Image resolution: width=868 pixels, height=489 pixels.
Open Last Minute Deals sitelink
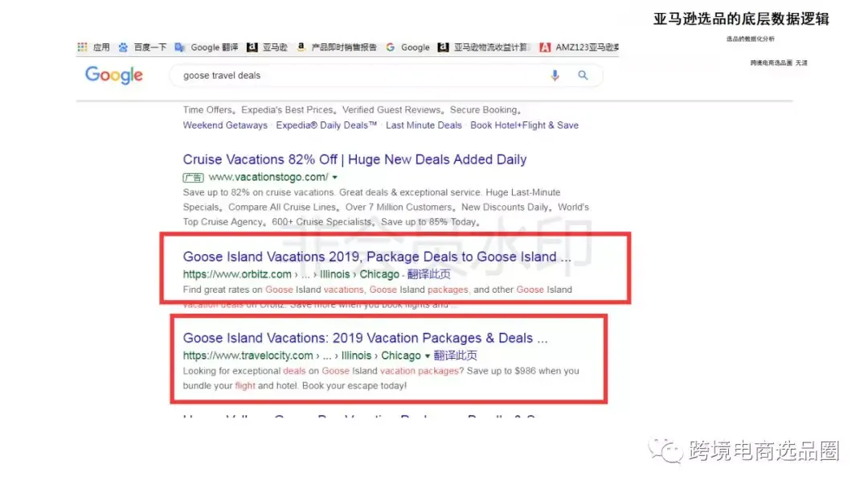(424, 125)
